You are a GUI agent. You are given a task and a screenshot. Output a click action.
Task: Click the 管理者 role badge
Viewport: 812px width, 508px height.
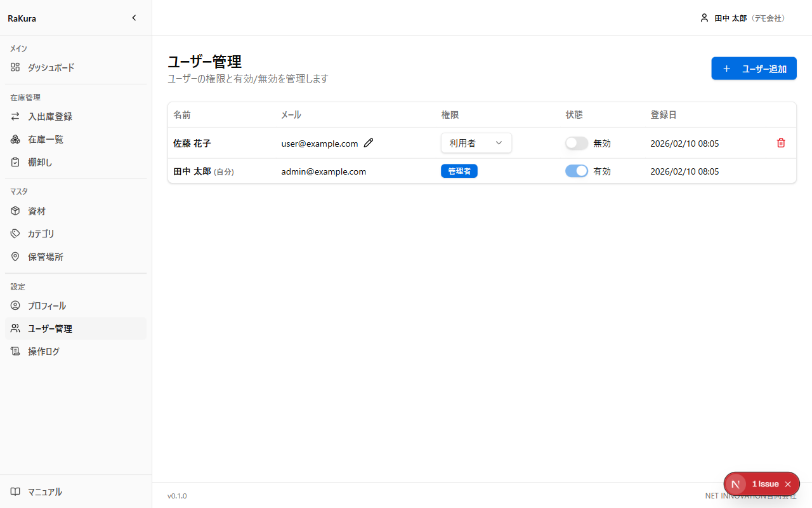click(459, 171)
